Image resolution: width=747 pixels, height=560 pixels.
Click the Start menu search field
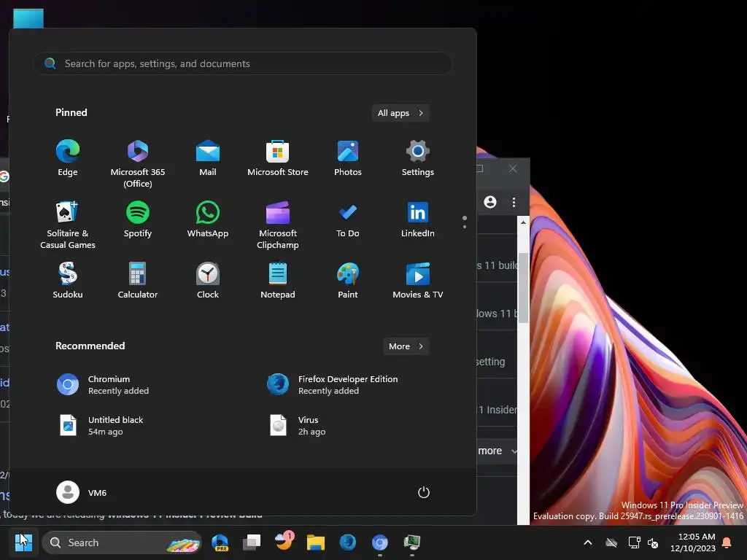242,63
